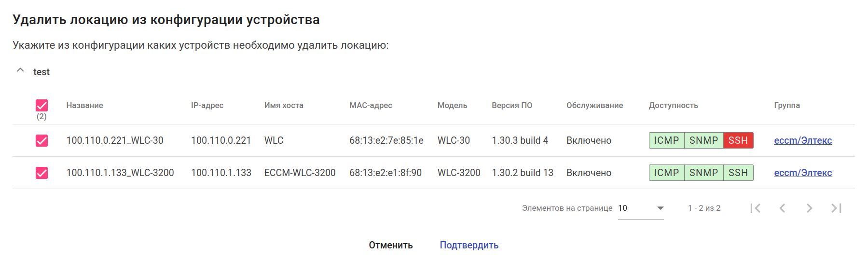
Task: Click red SSH badge for WLC-30
Action: point(738,140)
